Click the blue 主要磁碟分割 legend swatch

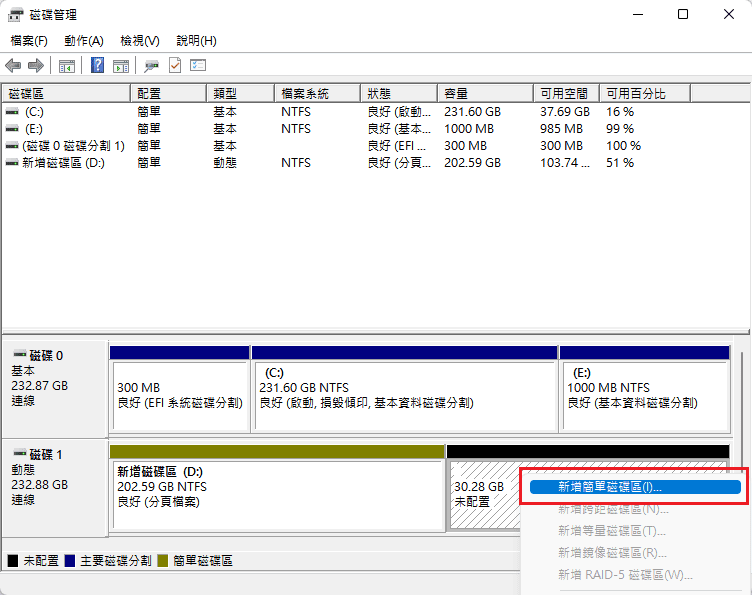(x=70, y=560)
